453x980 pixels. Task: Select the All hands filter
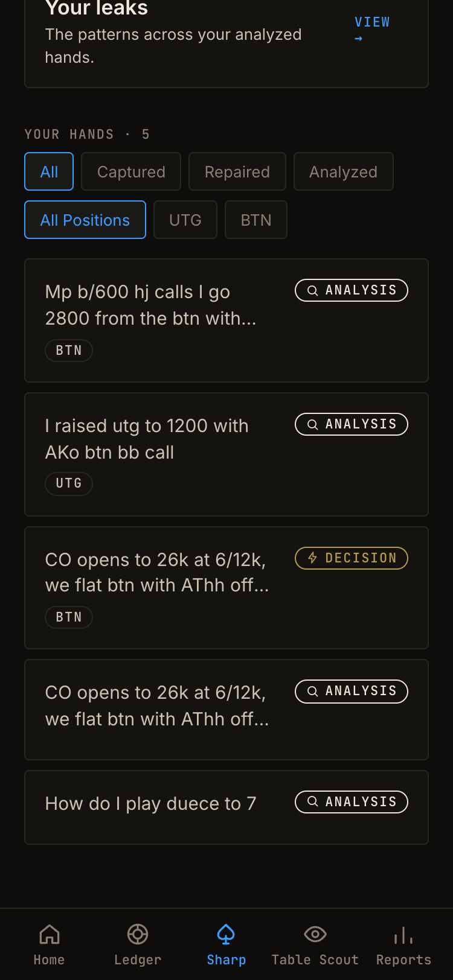click(x=49, y=171)
